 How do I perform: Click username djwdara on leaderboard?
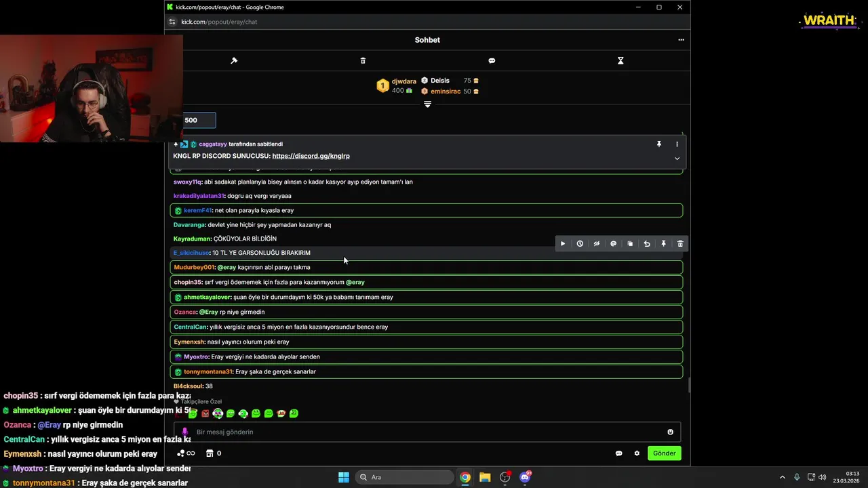(x=404, y=81)
